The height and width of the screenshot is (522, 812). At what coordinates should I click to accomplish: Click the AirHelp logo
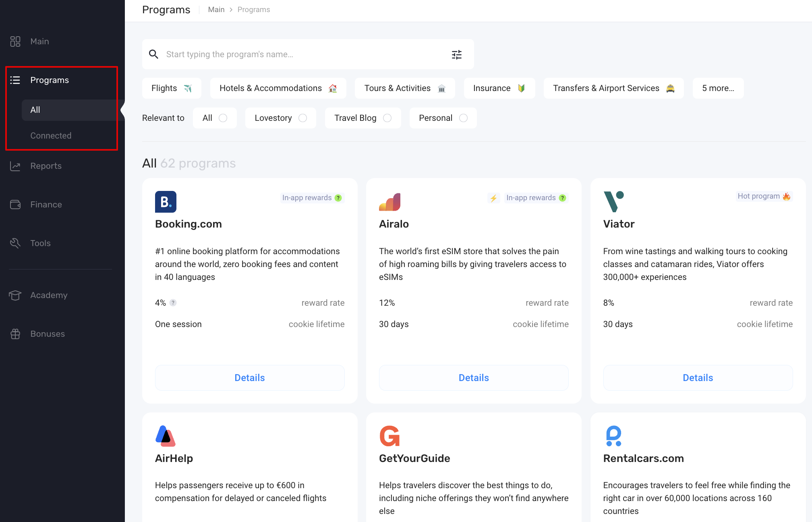coord(166,436)
